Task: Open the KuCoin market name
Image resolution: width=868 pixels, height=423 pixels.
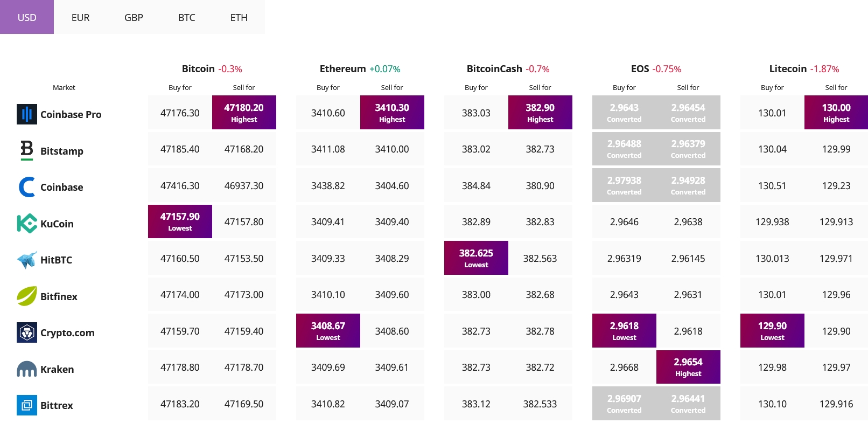Action: click(57, 224)
